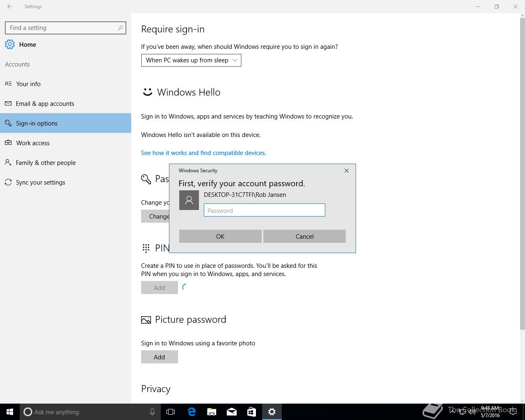Go back with the Settings back arrow
Viewport: 525px width, 420px height.
point(10,7)
